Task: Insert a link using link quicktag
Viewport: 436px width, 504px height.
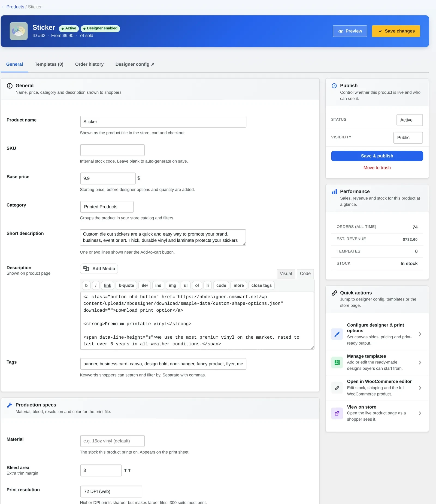Action: tap(108, 285)
